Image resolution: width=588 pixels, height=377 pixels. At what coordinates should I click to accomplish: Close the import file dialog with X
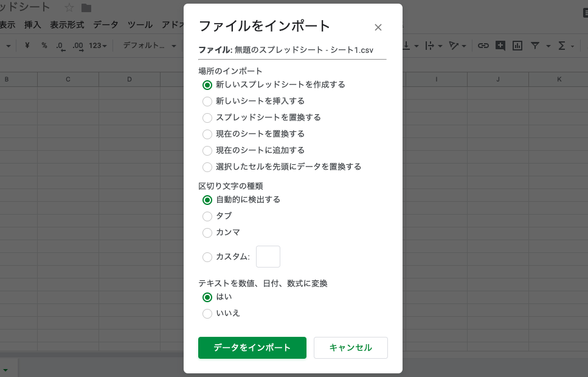point(378,27)
